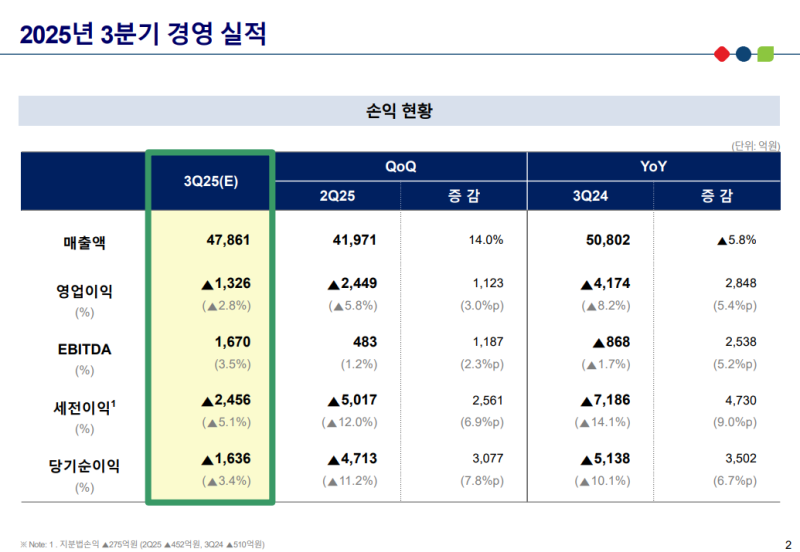Click the 3Q25(E) column header
Viewport: 800px width, 552px height.
(x=210, y=181)
